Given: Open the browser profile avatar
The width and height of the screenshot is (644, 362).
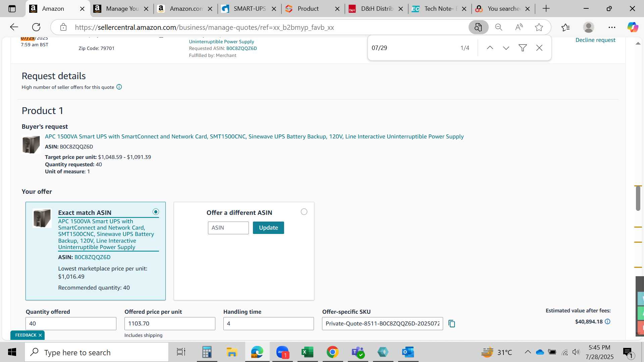Looking at the screenshot, I should click(x=589, y=27).
